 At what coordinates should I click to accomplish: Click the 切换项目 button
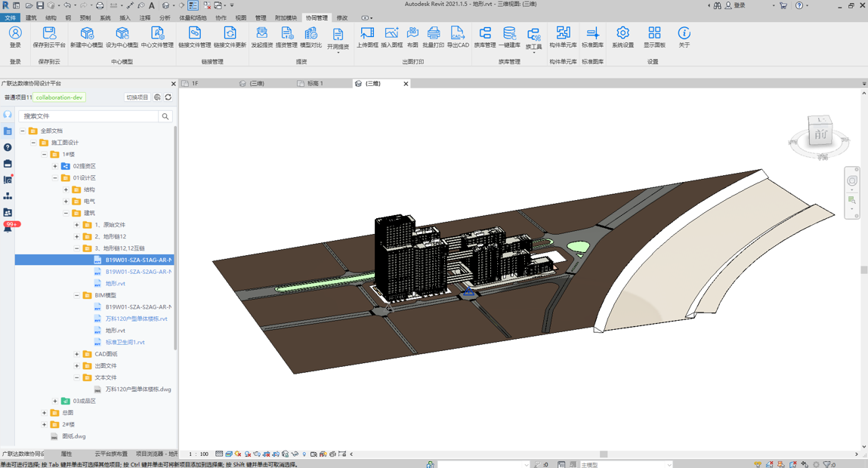click(137, 97)
